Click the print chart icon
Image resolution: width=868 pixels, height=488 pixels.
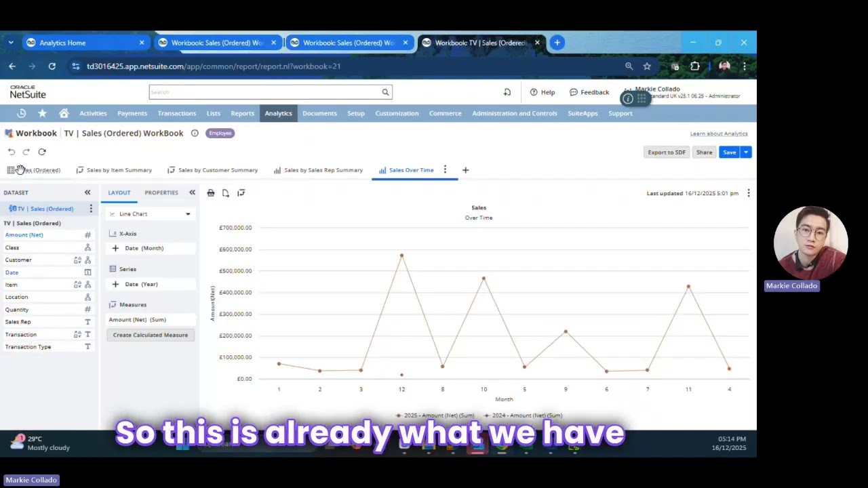[x=211, y=193]
